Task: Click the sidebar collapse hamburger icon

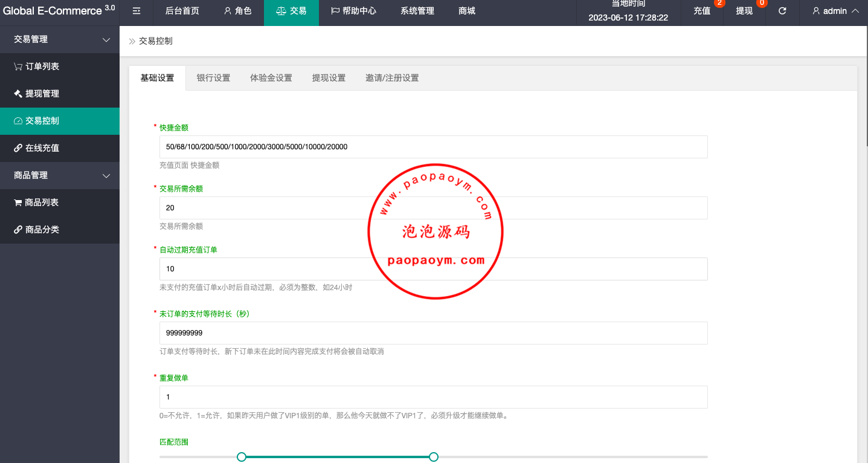Action: click(x=137, y=11)
